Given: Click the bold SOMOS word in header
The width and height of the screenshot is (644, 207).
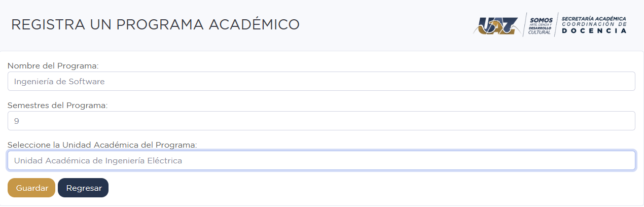Looking at the screenshot, I should point(541,19).
